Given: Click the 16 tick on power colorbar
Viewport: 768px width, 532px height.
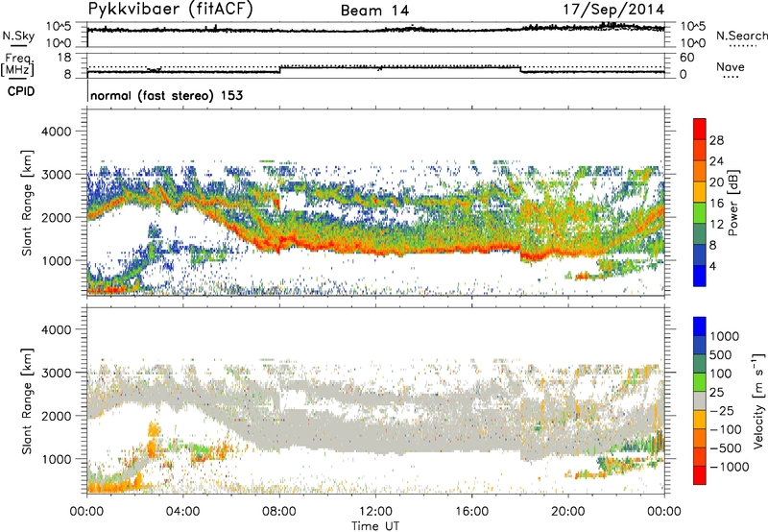Looking at the screenshot, I should click(716, 204).
